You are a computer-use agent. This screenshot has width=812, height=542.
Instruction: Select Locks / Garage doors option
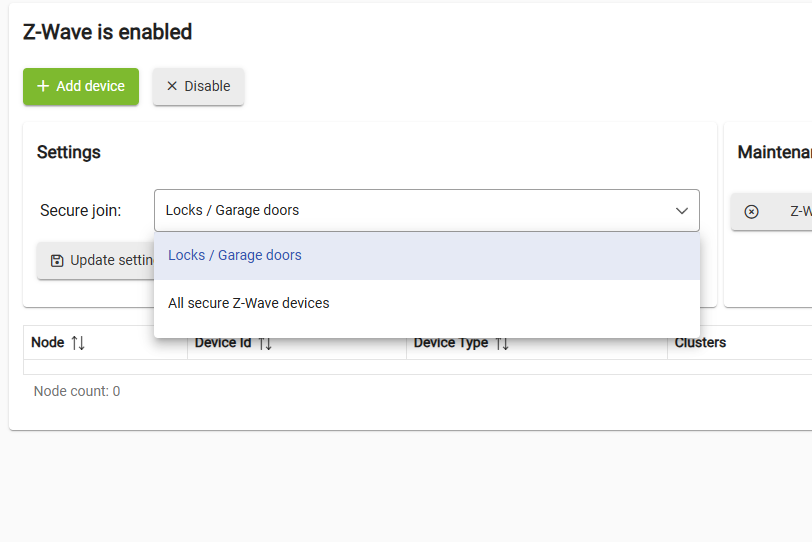427,256
